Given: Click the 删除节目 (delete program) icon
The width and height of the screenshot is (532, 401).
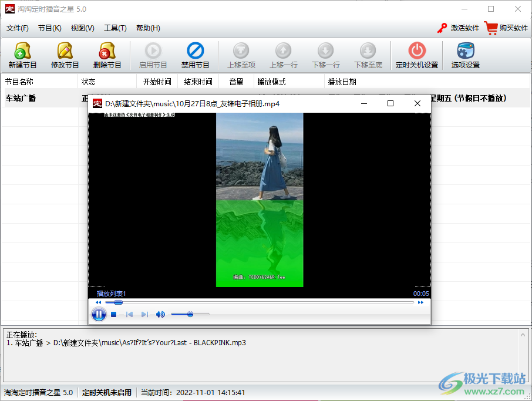Looking at the screenshot, I should click(x=107, y=55).
